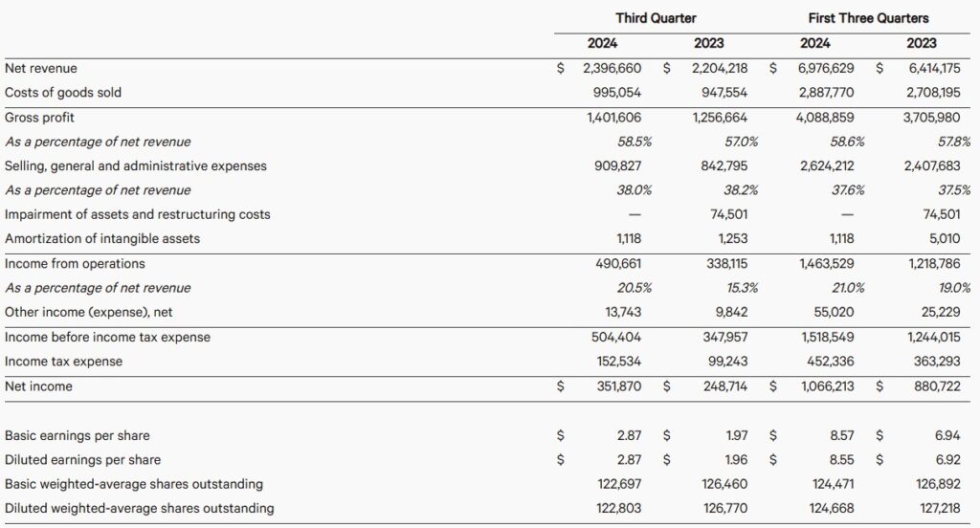Select the First Three Quarters header
980x528 pixels.
868,18
